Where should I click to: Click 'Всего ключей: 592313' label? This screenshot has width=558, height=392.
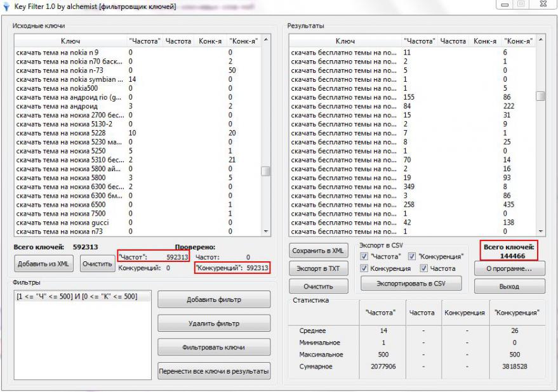(x=56, y=247)
